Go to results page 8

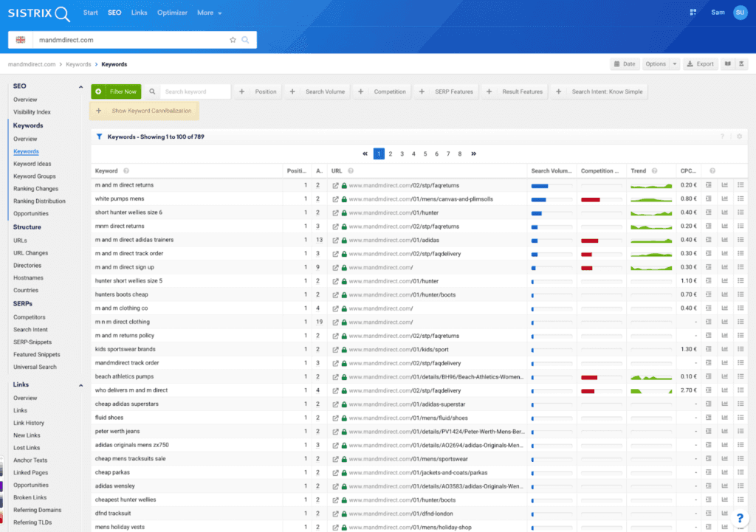point(460,154)
